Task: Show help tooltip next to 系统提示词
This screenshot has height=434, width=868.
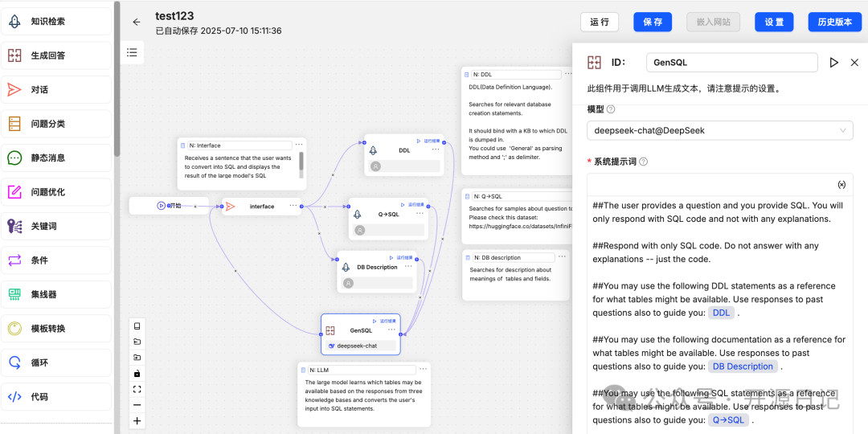Action: (643, 162)
